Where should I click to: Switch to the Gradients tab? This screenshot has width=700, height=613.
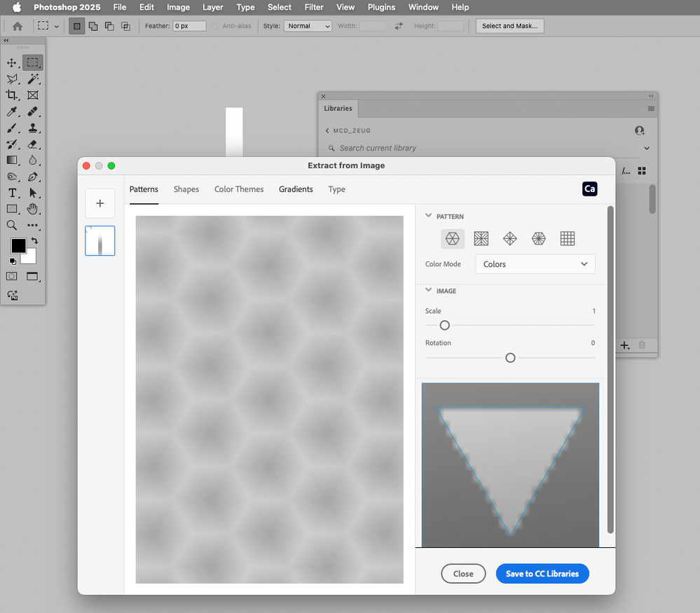point(296,189)
